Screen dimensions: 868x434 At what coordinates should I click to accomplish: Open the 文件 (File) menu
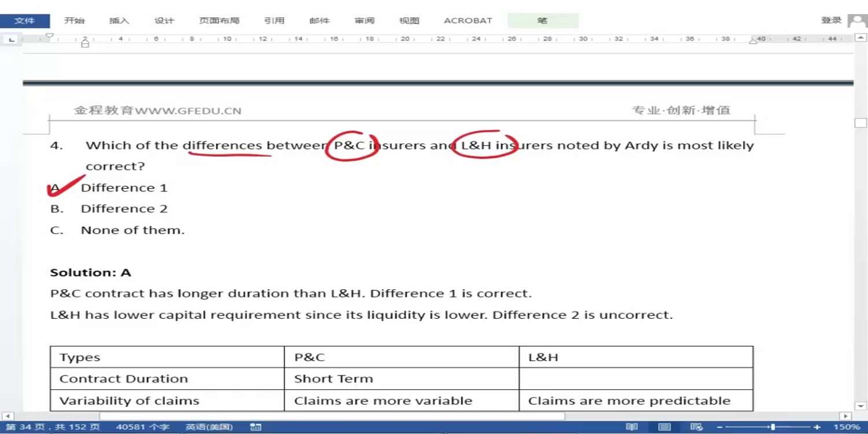[24, 21]
